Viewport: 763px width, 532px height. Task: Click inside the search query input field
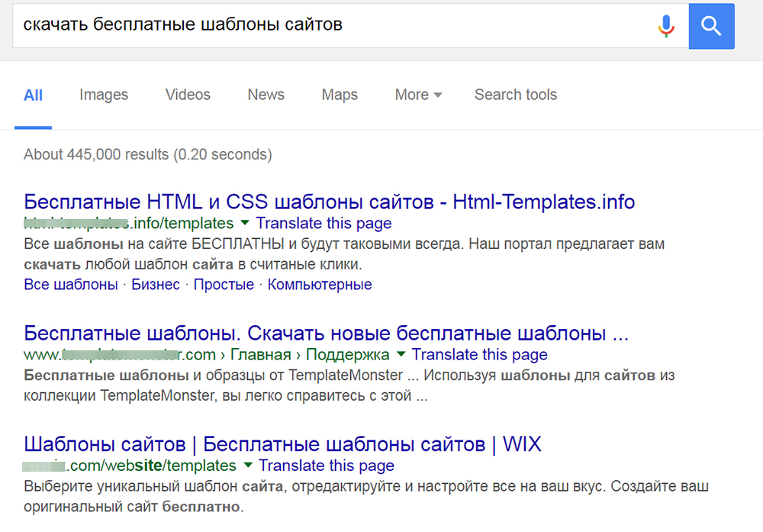tap(305, 26)
